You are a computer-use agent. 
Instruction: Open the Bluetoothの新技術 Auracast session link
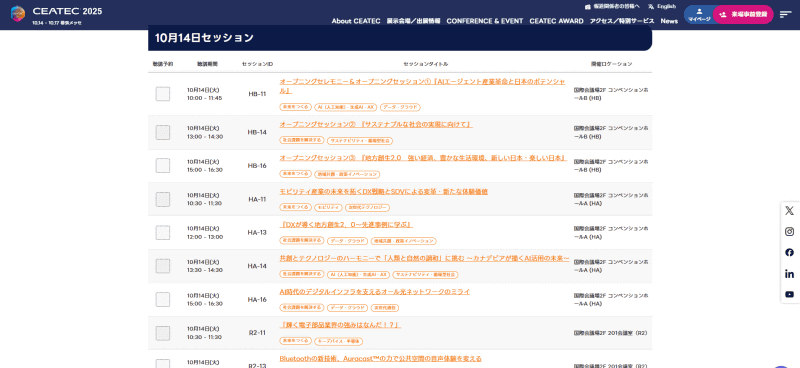(x=380, y=359)
